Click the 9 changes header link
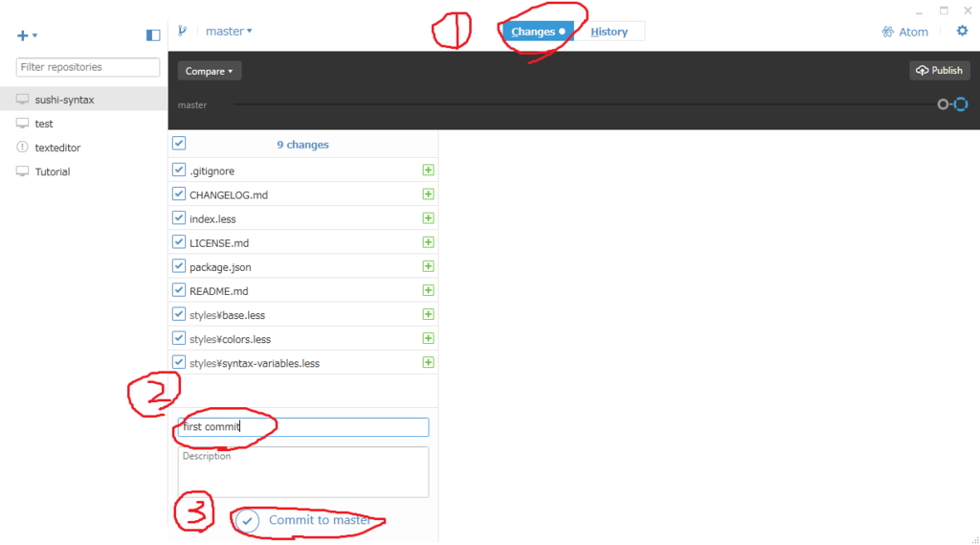The height and width of the screenshot is (545, 980). pyautogui.click(x=302, y=145)
